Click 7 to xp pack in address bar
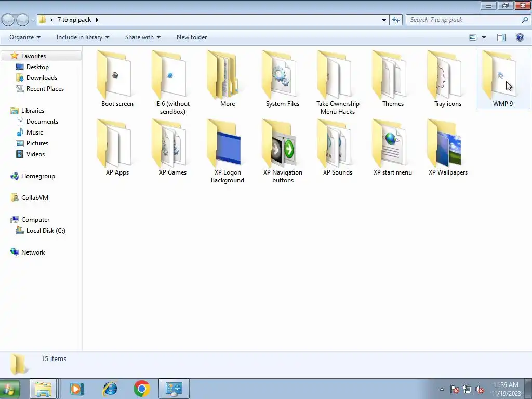The width and height of the screenshot is (532, 399). pos(74,20)
